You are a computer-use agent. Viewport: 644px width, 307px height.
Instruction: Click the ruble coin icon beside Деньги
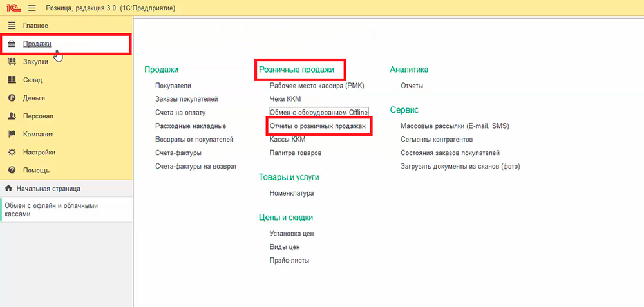[11, 98]
